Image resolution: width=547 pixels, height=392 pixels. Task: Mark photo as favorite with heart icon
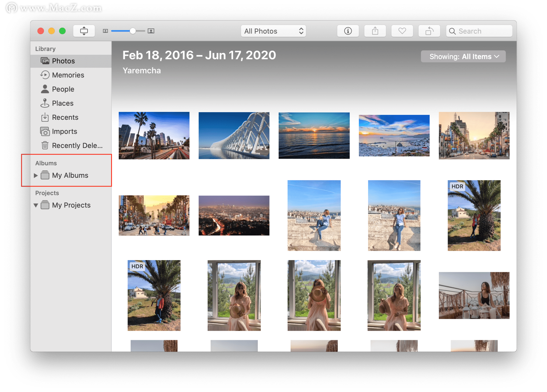click(x=402, y=31)
